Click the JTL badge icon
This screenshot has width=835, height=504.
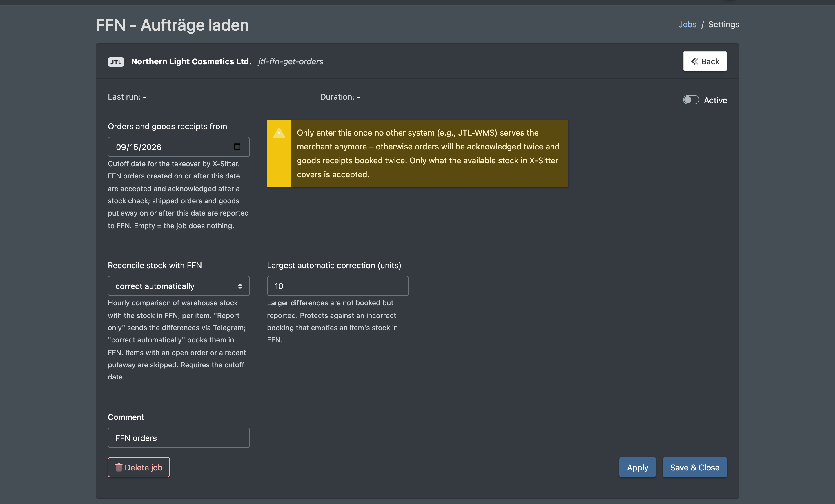(x=116, y=62)
